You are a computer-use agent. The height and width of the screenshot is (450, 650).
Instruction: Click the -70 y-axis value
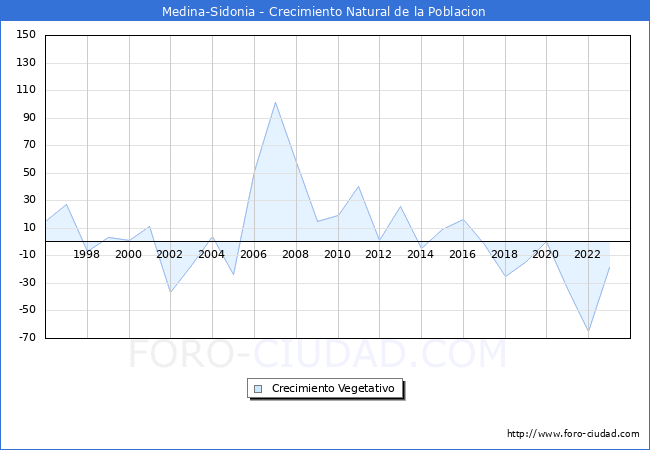pos(26,337)
